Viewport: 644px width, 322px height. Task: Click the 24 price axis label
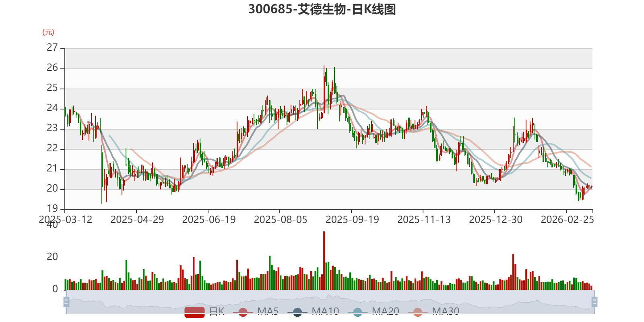point(52,108)
